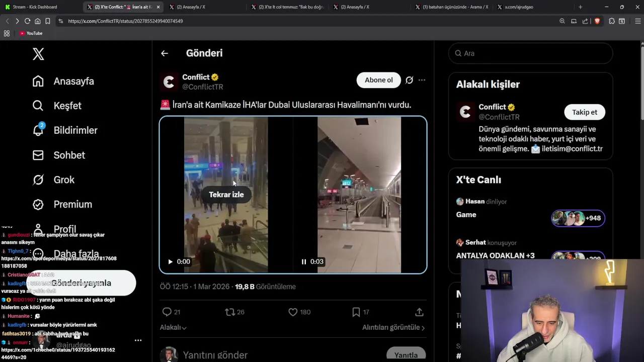Screen dimensions: 644x362
Task: Open YouTube bookmark in bookmarks bar
Action: pyautogui.click(x=31, y=33)
